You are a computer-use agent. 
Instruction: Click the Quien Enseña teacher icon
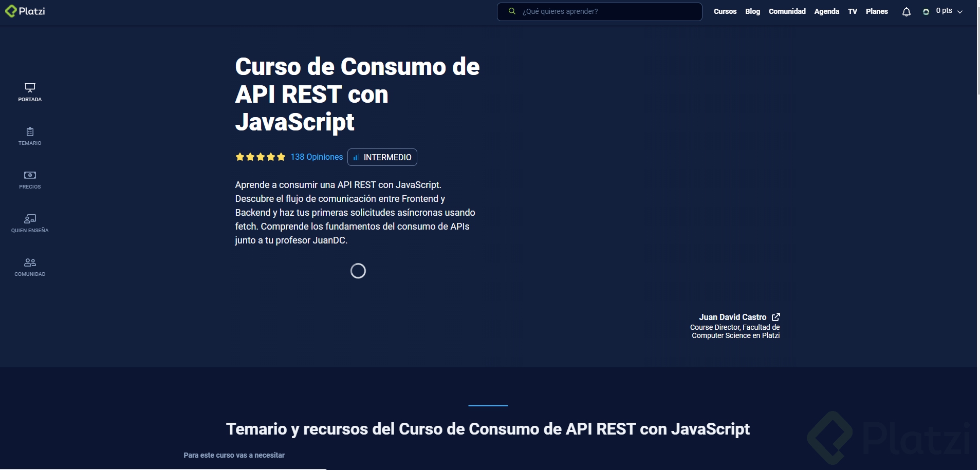click(30, 219)
